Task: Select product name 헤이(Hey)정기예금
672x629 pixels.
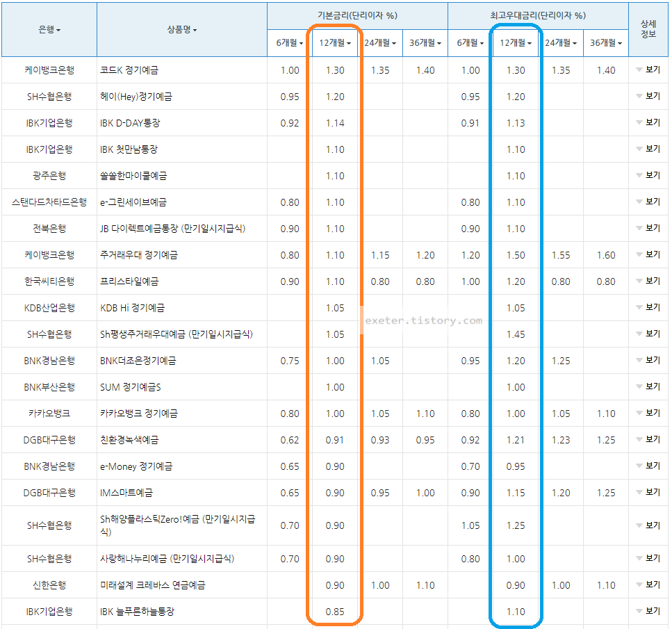Action: (x=136, y=97)
